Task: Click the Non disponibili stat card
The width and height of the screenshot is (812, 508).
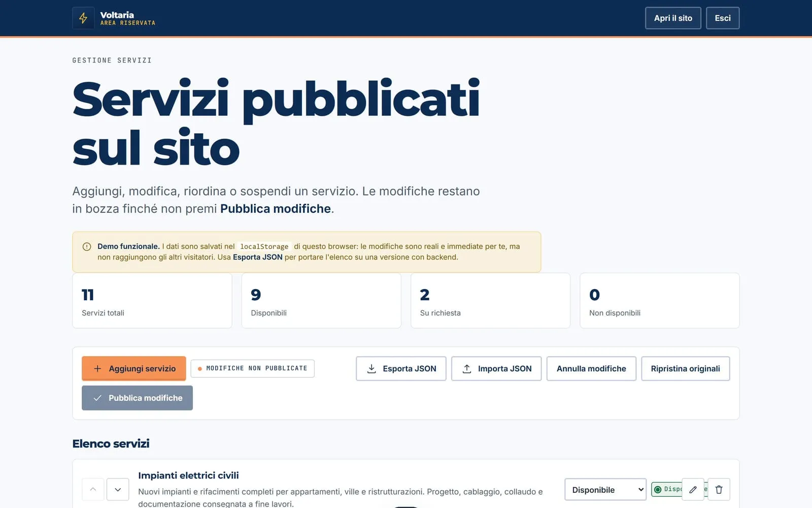Action: (660, 301)
